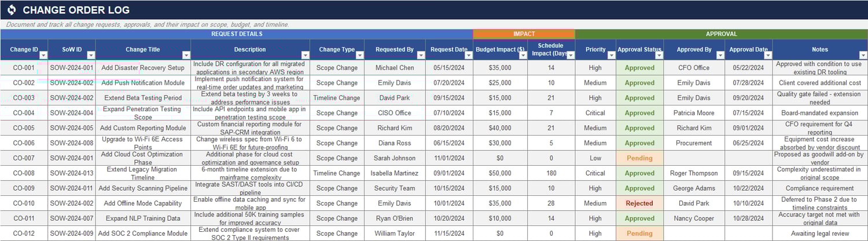Open the Change ID column filter dropdown
Viewport: 868px width, 241px height.
[43, 55]
